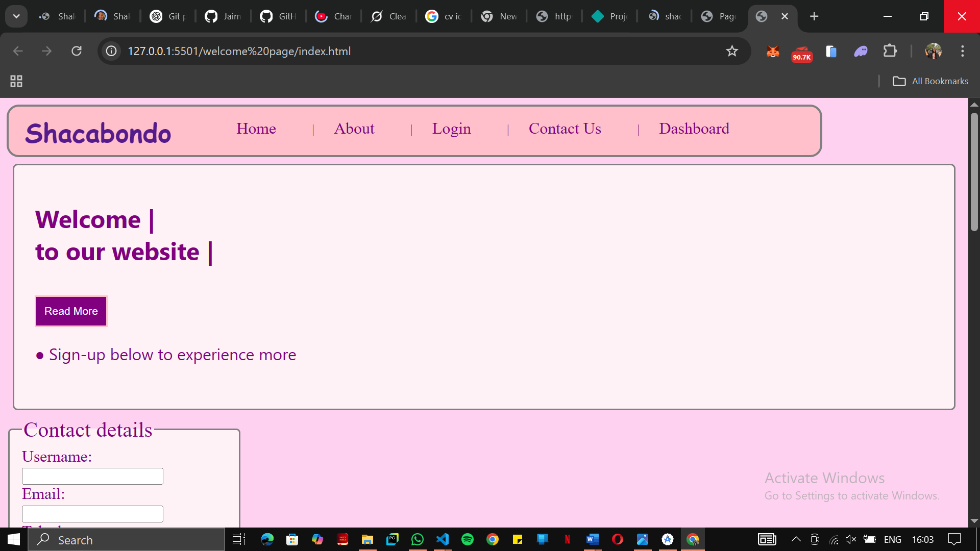Launch Spotify from the taskbar

467,539
